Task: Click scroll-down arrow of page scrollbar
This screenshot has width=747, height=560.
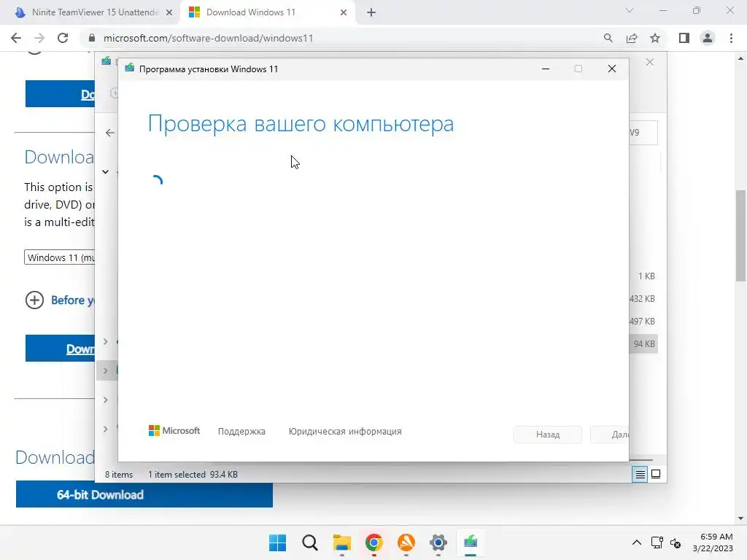Action: coord(740,518)
